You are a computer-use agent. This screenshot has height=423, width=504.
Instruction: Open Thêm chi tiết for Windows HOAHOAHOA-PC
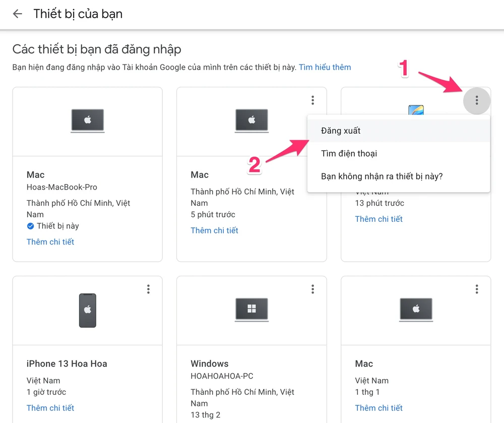pyautogui.click(x=214, y=408)
